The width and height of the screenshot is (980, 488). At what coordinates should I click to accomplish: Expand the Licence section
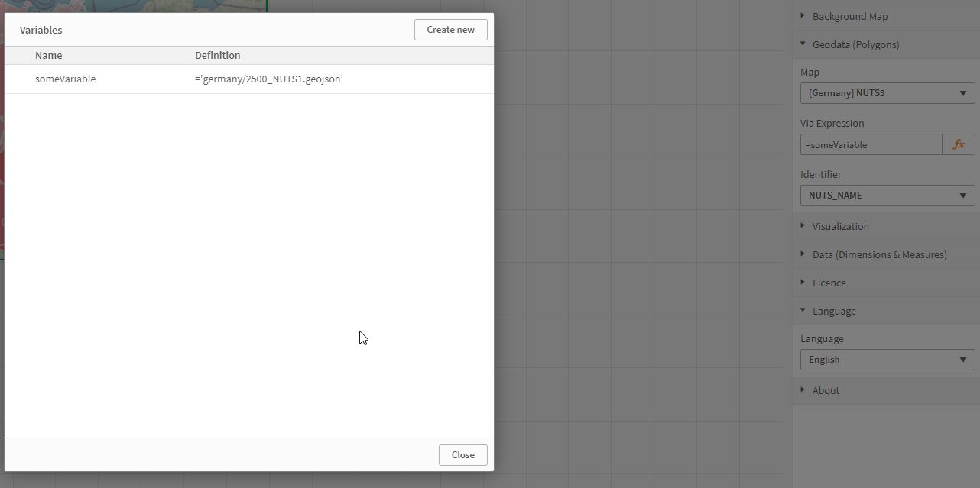[829, 283]
